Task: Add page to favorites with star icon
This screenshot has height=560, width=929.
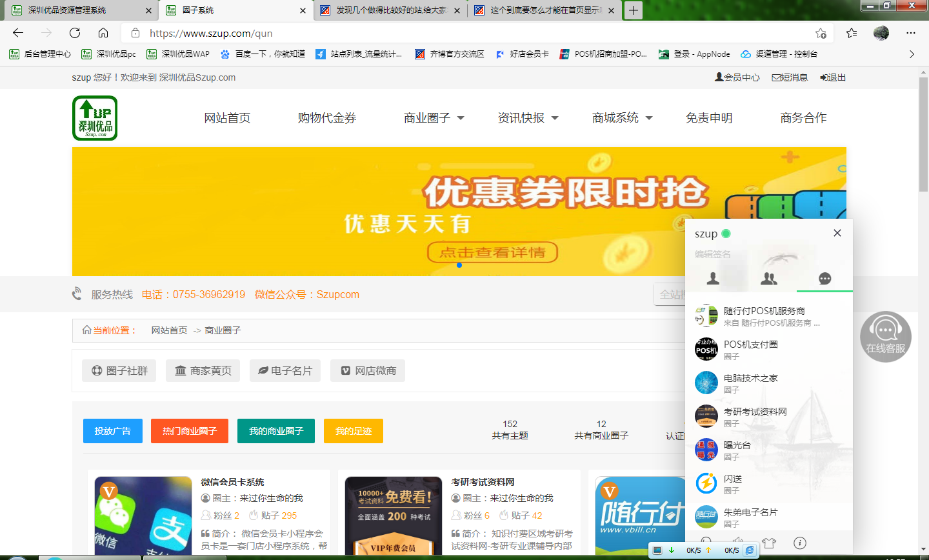Action: click(821, 33)
